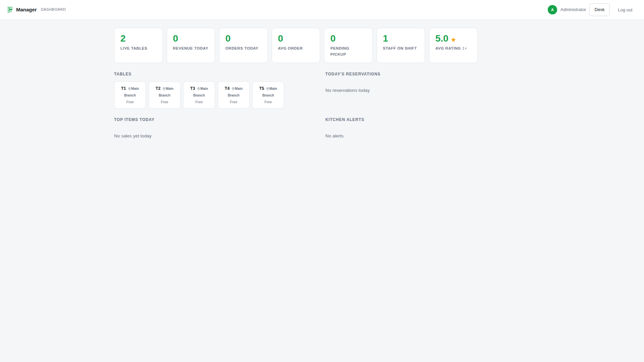Viewport: 644px width, 362px height.
Task: Click the location pin on table T5
Action: click(x=268, y=89)
